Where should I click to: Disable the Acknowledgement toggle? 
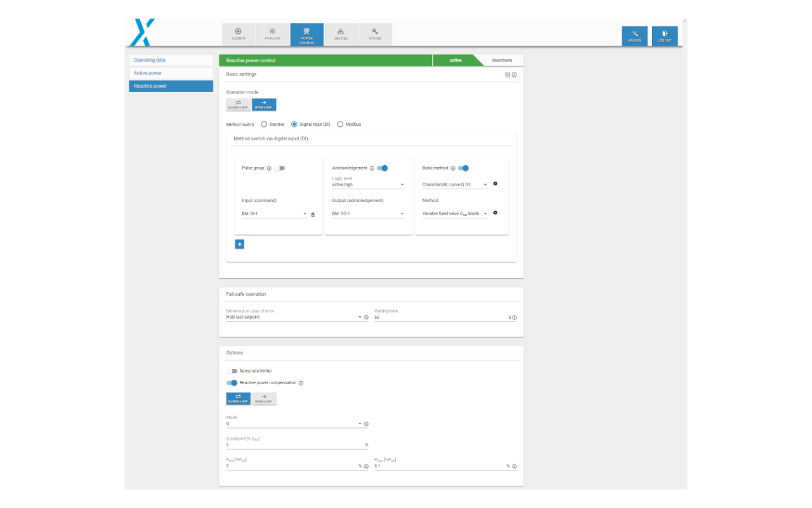point(382,168)
